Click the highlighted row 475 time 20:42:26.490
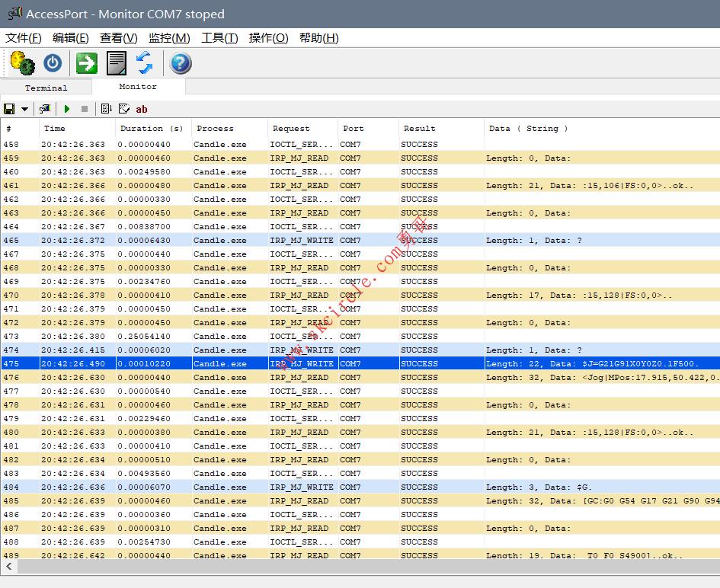Viewport: 720px width, 588px height. click(73, 363)
